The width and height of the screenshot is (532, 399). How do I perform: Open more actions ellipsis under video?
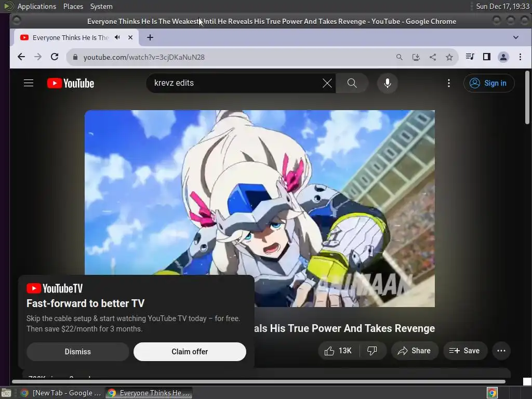tap(501, 351)
